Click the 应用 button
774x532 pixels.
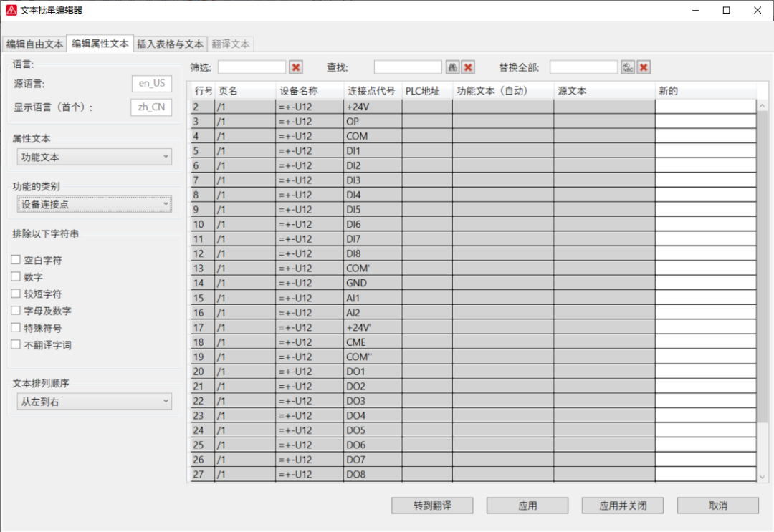point(527,506)
